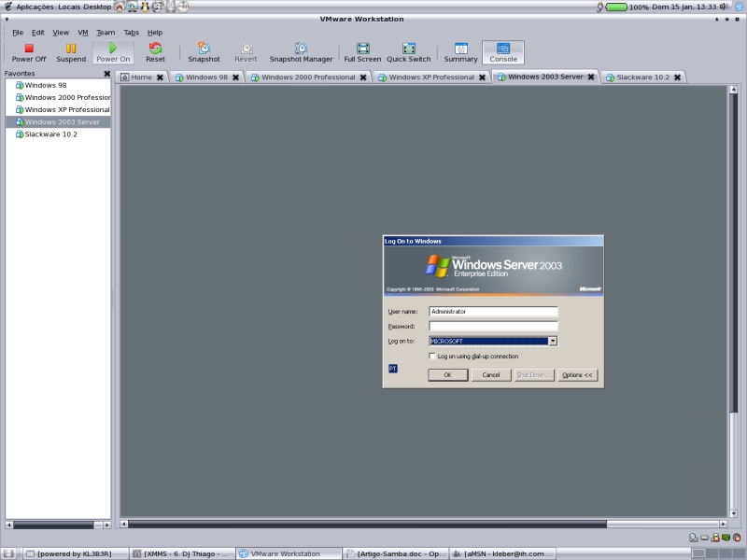Open the VM menu

83,33
